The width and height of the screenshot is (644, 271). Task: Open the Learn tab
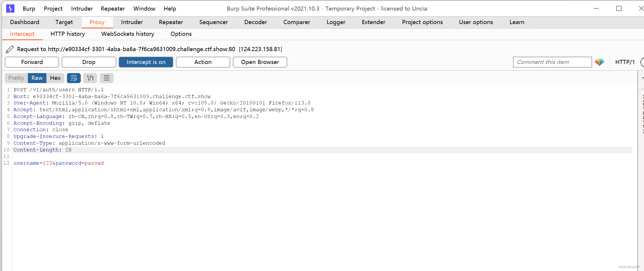(517, 22)
